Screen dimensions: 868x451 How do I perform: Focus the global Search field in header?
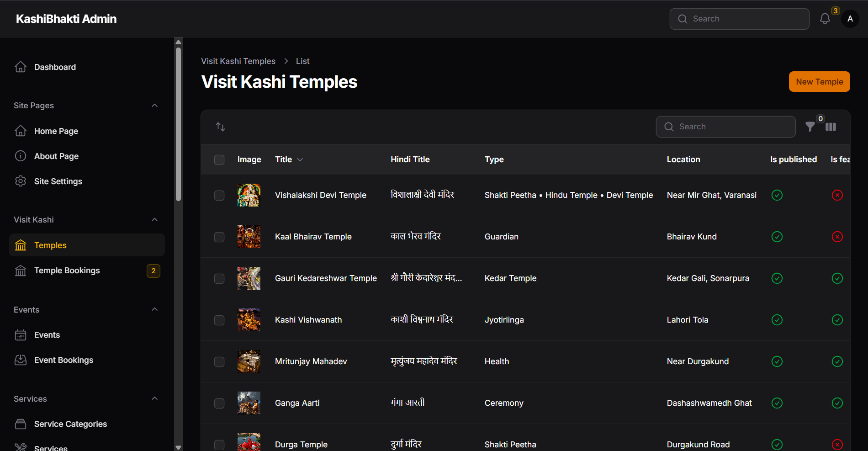[x=740, y=19]
